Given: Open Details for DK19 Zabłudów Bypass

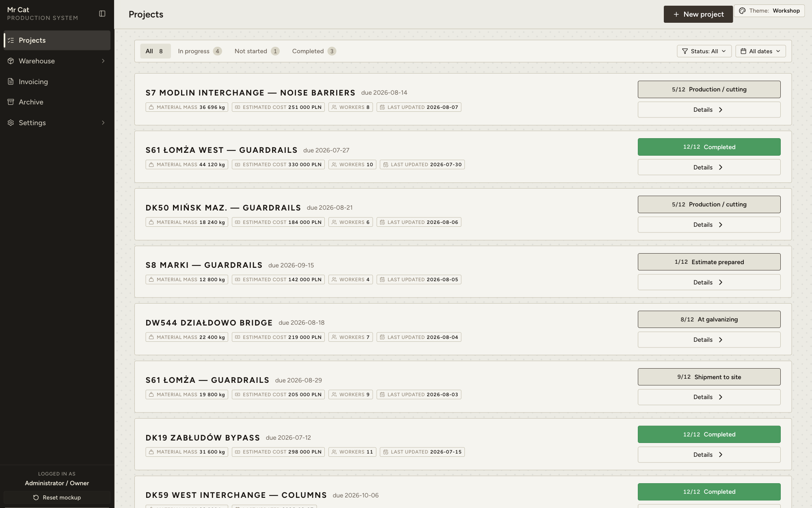Looking at the screenshot, I should (709, 455).
